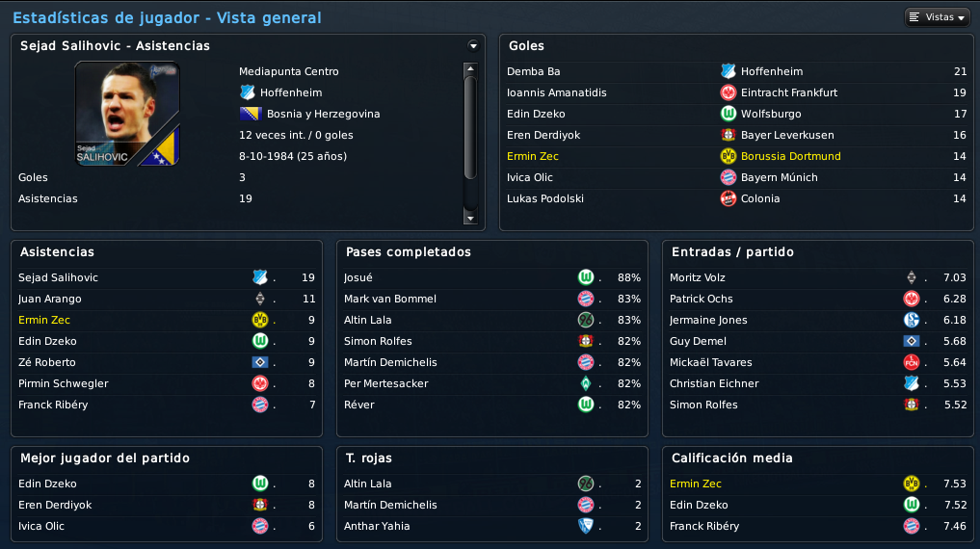Click Hamburg crest beside Zé Roberto
This screenshot has width=980, height=549.
[x=260, y=362]
